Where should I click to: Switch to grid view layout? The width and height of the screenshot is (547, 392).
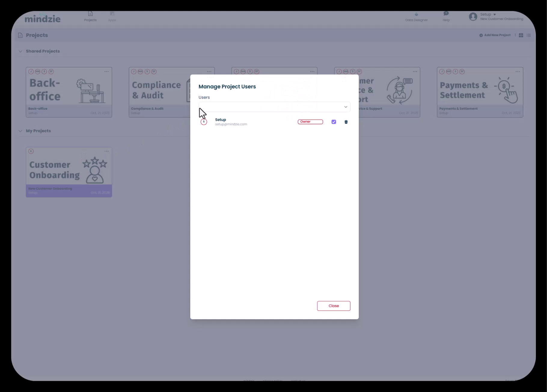(521, 35)
